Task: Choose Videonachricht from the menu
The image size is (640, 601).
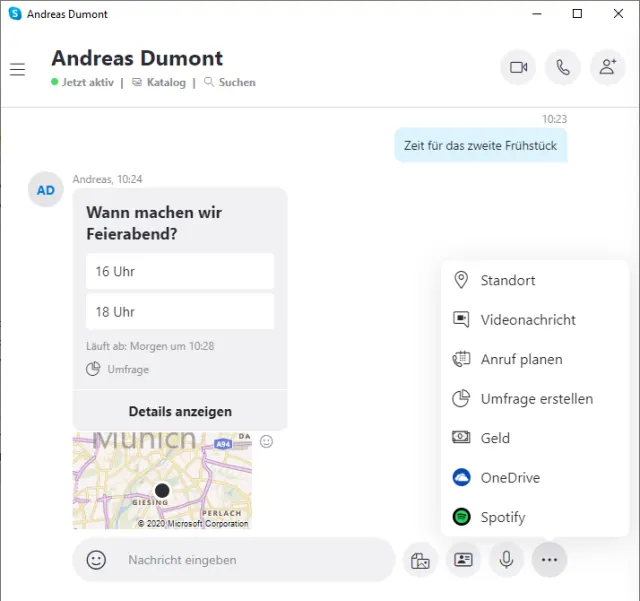Action: point(527,320)
